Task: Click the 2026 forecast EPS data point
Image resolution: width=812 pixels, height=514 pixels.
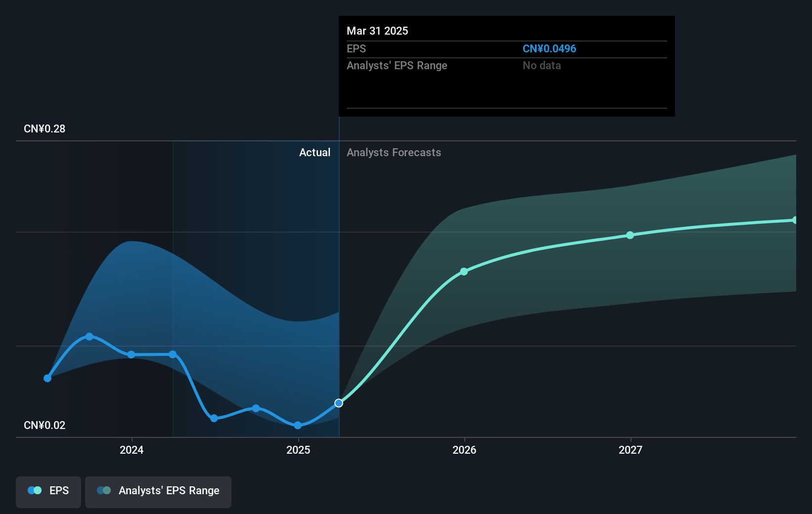Action: click(x=464, y=272)
